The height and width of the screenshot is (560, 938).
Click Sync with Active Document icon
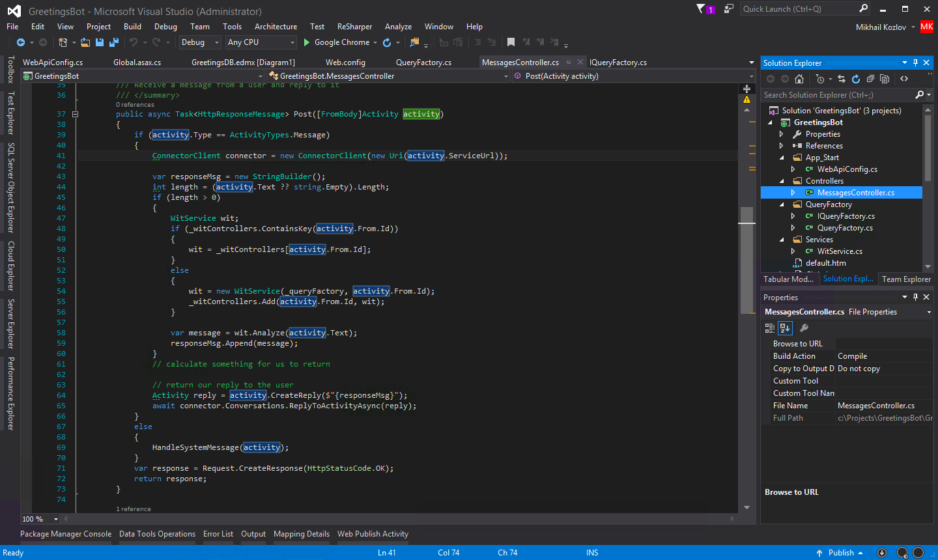pos(842,79)
